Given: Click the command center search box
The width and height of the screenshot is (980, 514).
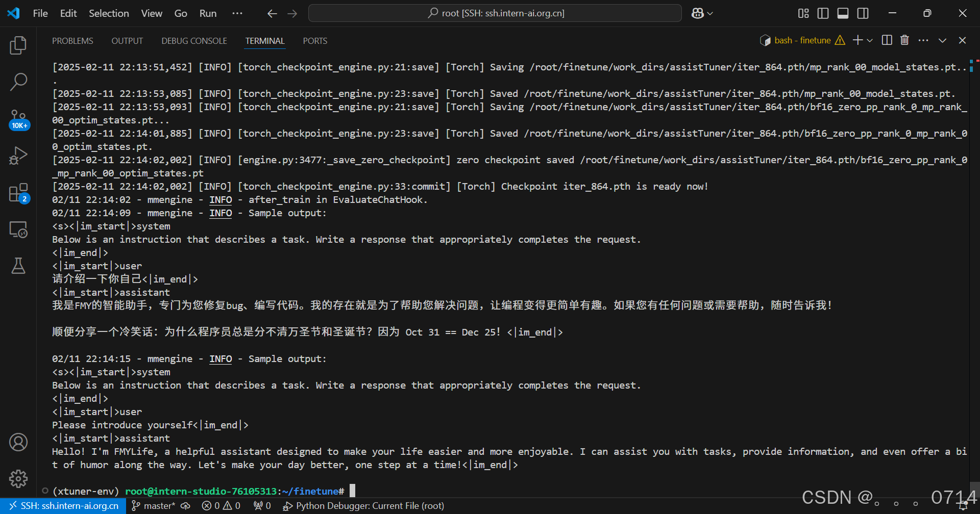Looking at the screenshot, I should coord(495,13).
